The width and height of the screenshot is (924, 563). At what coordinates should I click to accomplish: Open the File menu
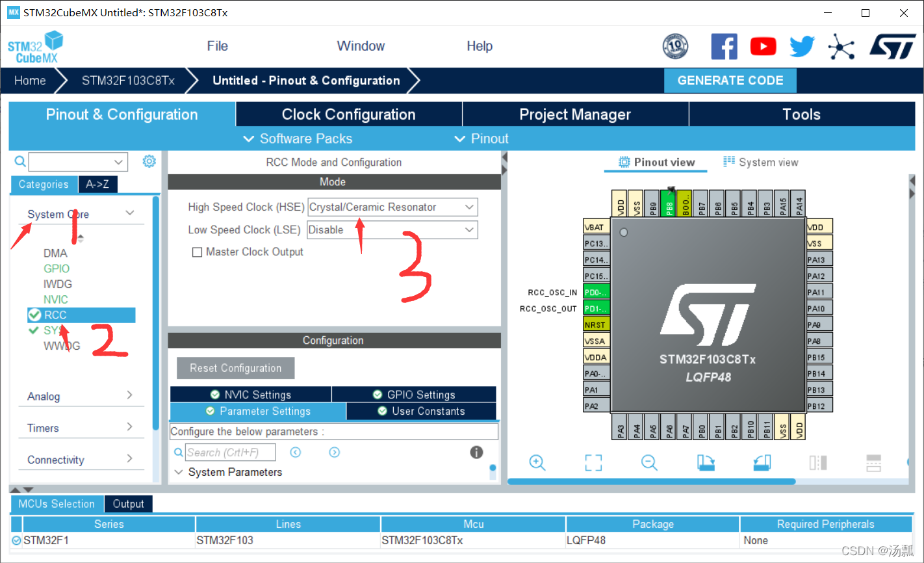click(218, 46)
